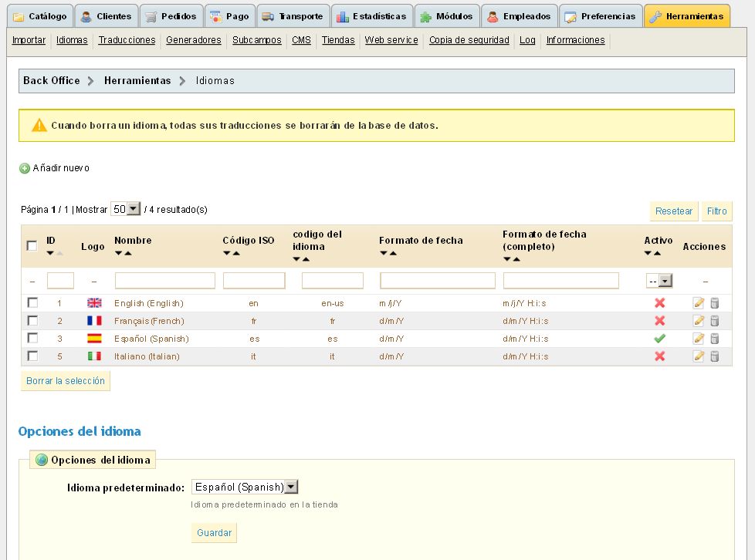The height and width of the screenshot is (560, 755).
Task: Focus the Formato de fecha filter field
Action: [437, 281]
